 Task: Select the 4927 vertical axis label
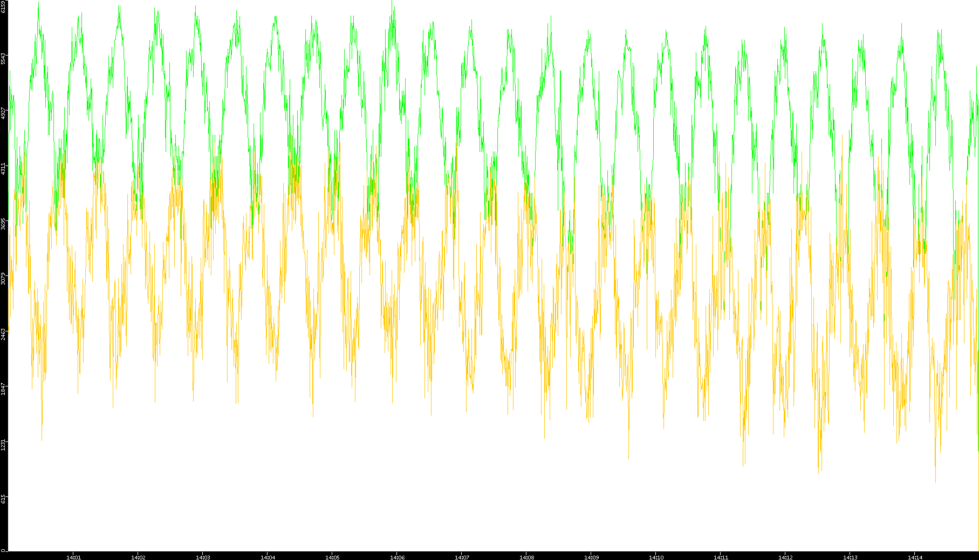(x=4, y=114)
